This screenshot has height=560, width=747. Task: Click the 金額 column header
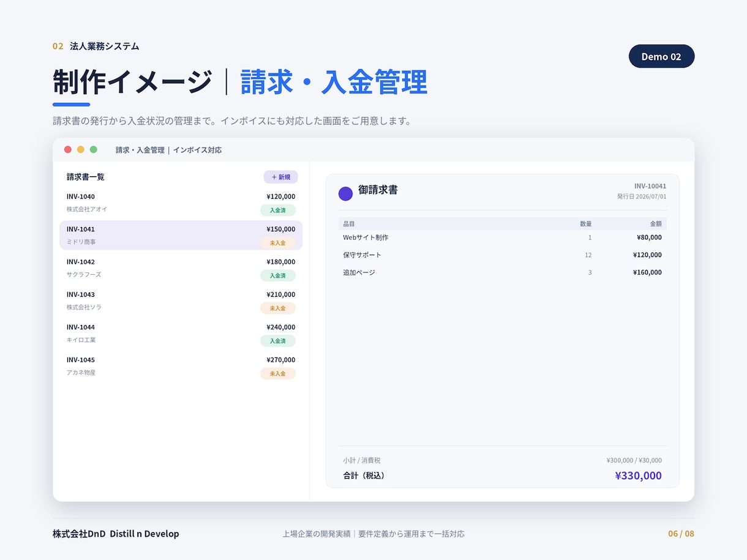[656, 224]
